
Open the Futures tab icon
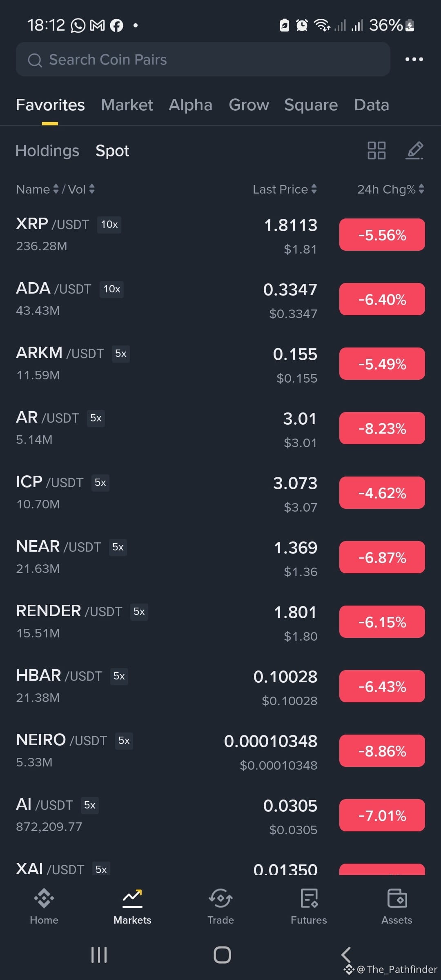[309, 898]
